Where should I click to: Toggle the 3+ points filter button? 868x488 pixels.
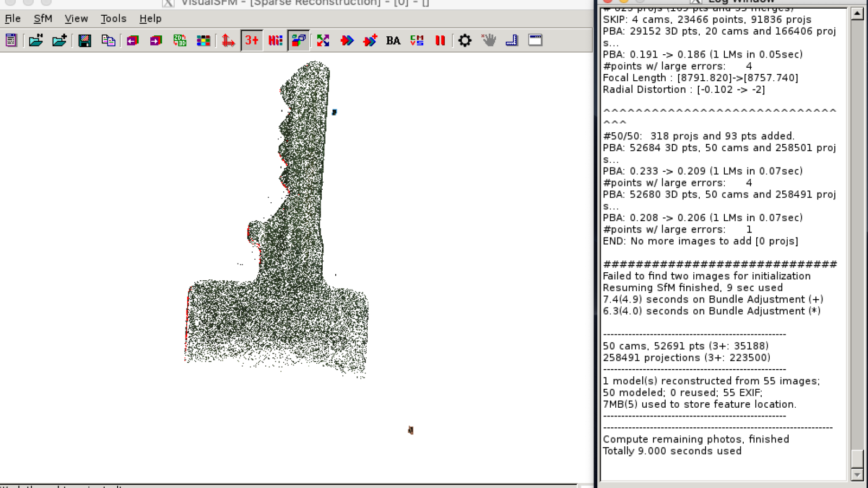(252, 40)
